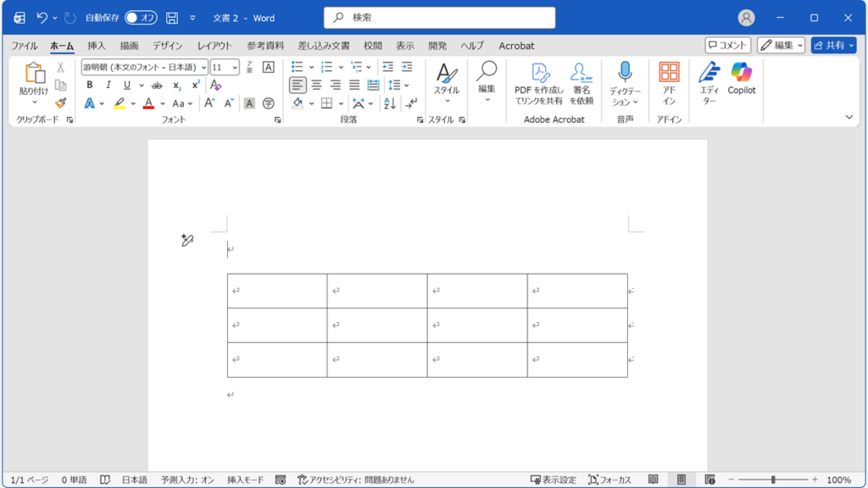The width and height of the screenshot is (868, 488).
Task: Expand the font size dropdown
Action: pos(235,67)
